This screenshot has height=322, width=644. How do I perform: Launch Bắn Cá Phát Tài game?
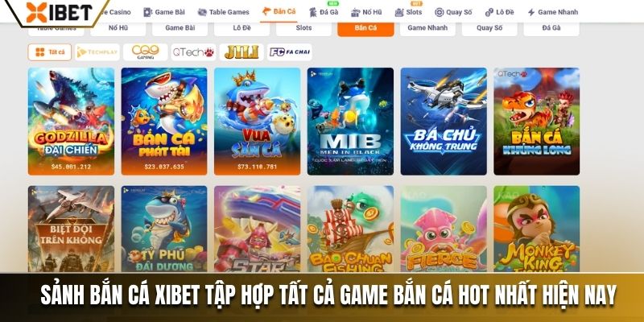[164, 122]
